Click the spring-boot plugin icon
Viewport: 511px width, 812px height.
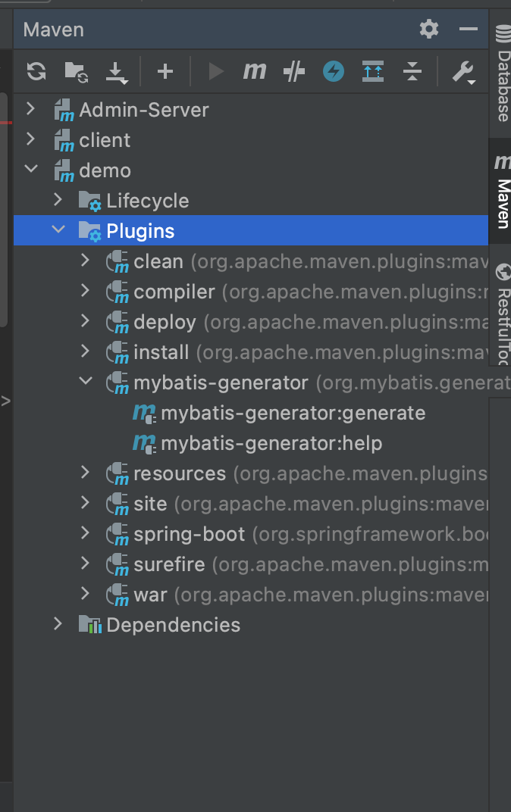tap(117, 535)
